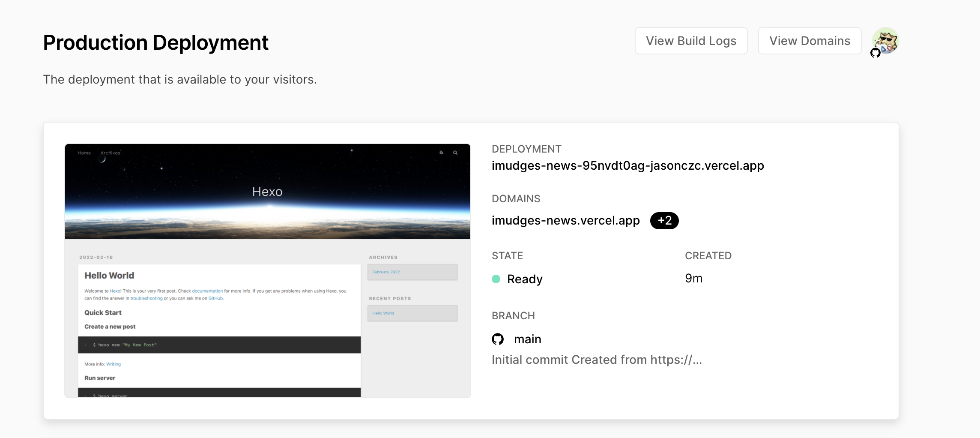
Task: Click the green Ready status dot
Action: [x=496, y=279]
